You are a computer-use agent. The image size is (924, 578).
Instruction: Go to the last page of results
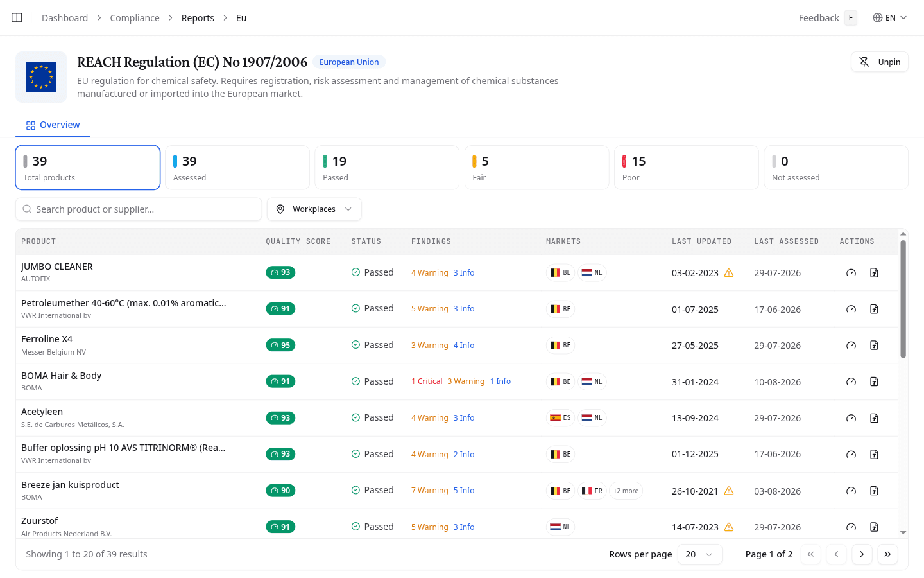point(887,554)
